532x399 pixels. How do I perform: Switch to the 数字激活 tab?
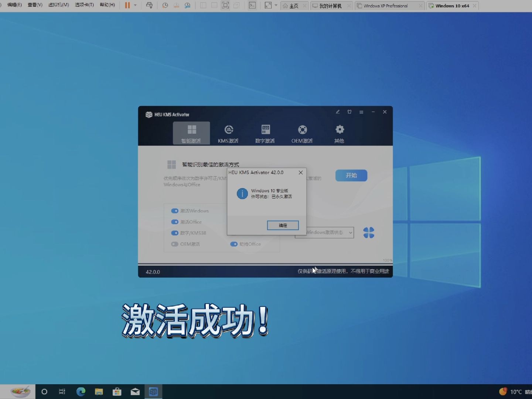265,133
